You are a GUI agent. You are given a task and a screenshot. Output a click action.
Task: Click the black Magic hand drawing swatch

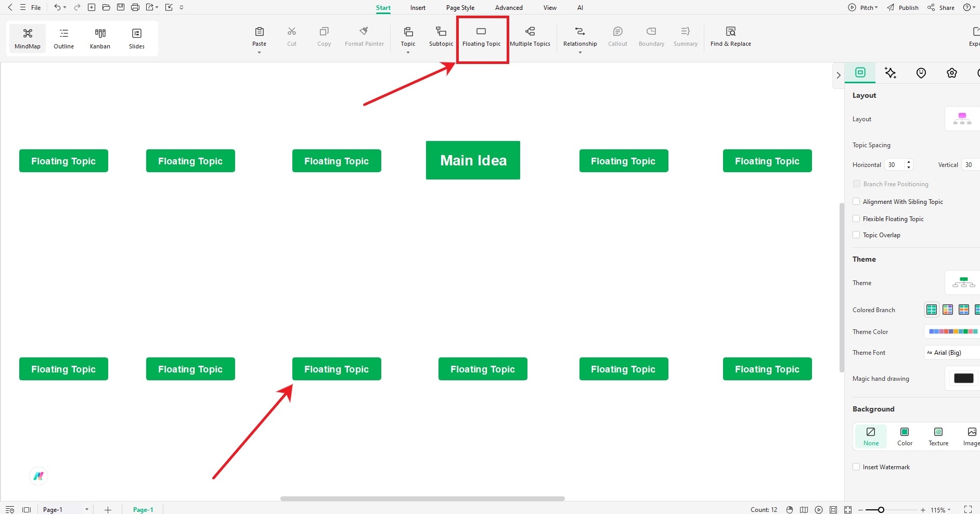click(963, 378)
